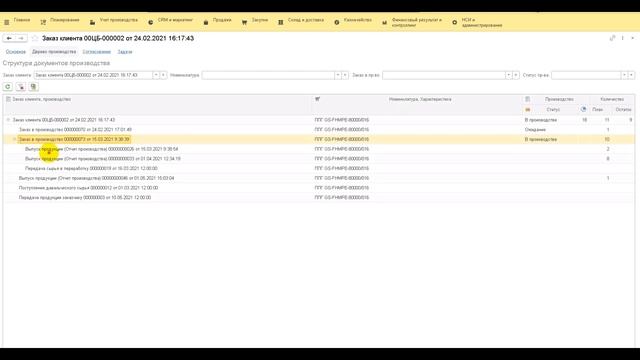Click the second toolbar tree icon
The height and width of the screenshot is (360, 640).
click(x=21, y=87)
